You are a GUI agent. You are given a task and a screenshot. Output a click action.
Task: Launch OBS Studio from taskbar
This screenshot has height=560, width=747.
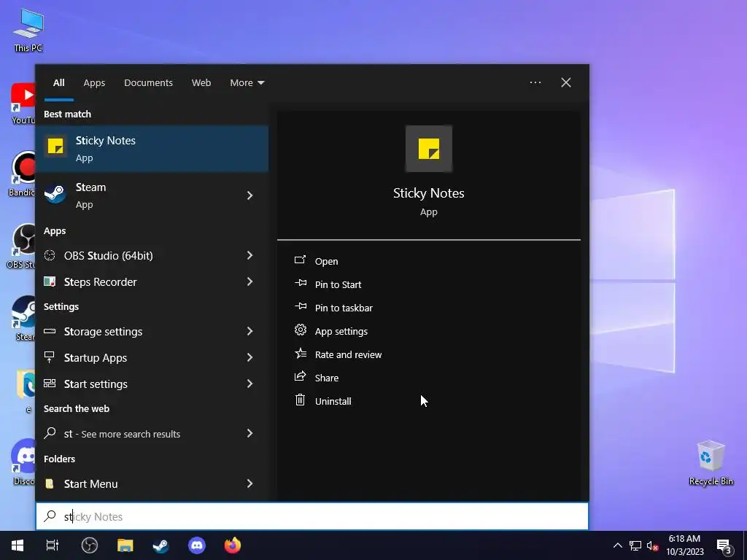(x=89, y=545)
